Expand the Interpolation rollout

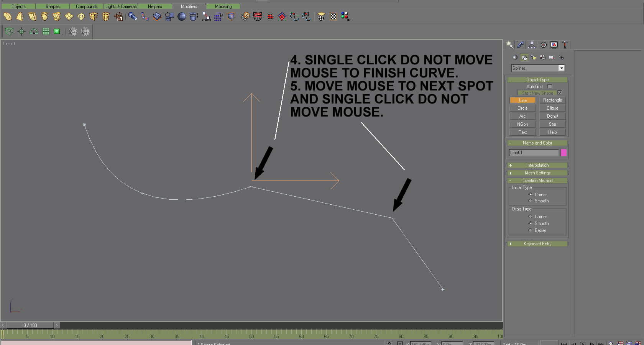(537, 165)
